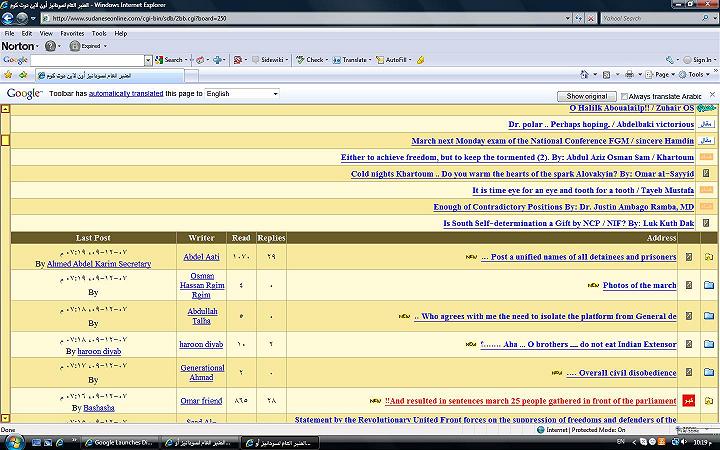This screenshot has width=720, height=450.
Task: Open writer Abdel Aati profile link
Action: [201, 257]
